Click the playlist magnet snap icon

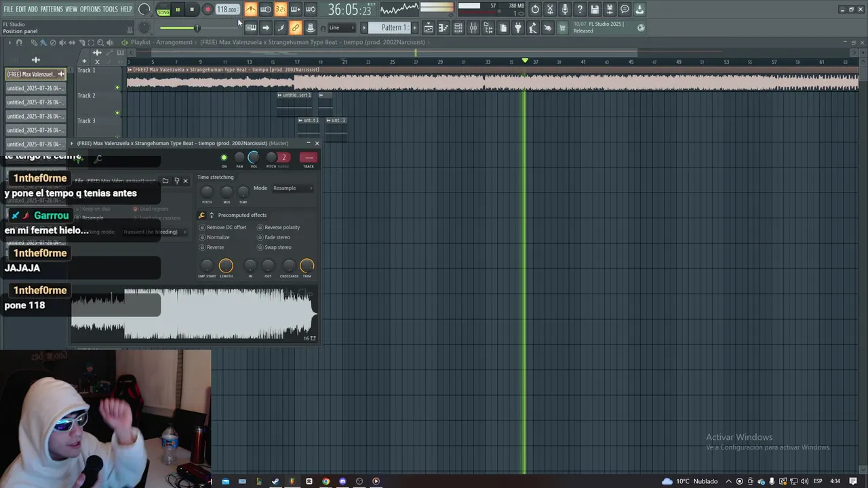point(19,43)
